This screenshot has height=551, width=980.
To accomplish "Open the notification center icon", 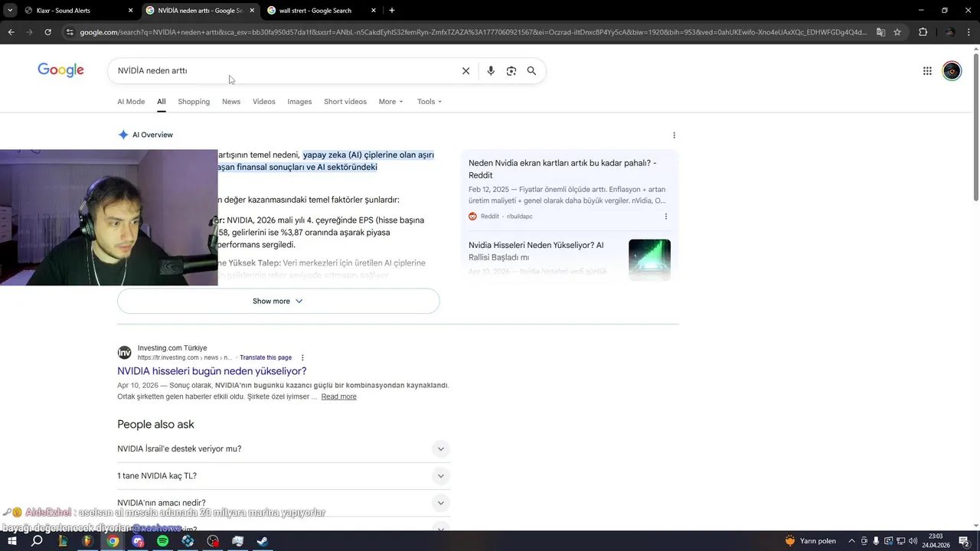I will [x=966, y=541].
